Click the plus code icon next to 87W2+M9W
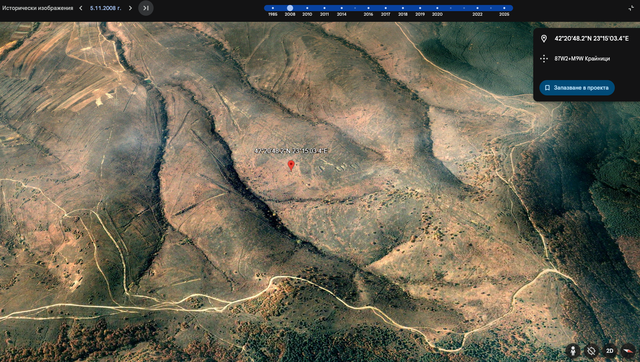Image resolution: width=640 pixels, height=362 pixels. point(544,58)
